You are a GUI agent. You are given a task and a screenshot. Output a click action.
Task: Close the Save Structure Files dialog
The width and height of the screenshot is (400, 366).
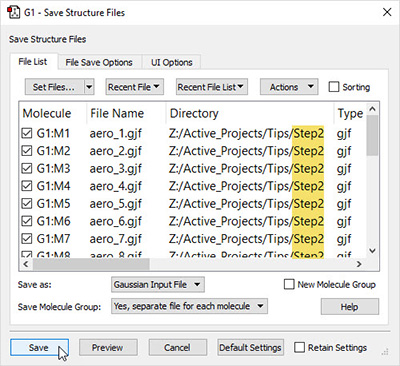click(x=387, y=12)
